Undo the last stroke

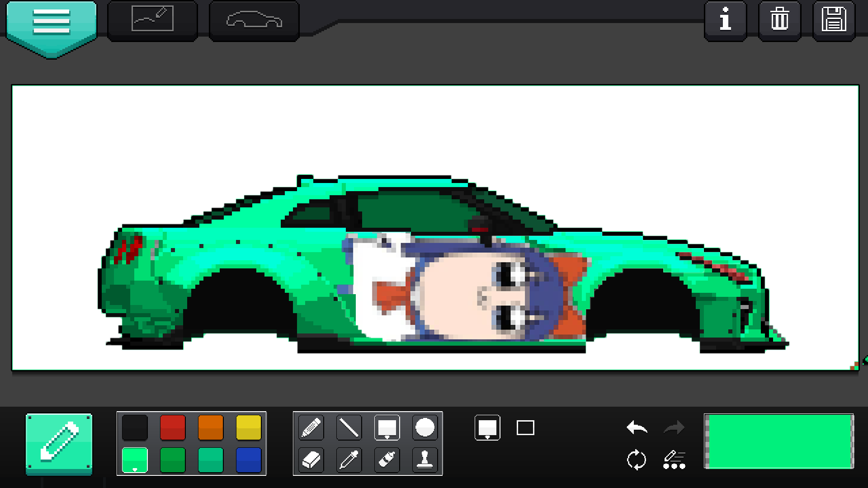(x=637, y=427)
